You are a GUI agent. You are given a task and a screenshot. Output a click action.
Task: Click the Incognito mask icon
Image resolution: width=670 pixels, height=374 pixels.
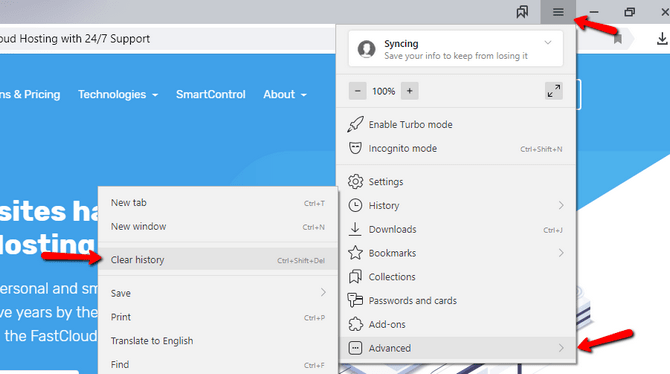point(355,148)
